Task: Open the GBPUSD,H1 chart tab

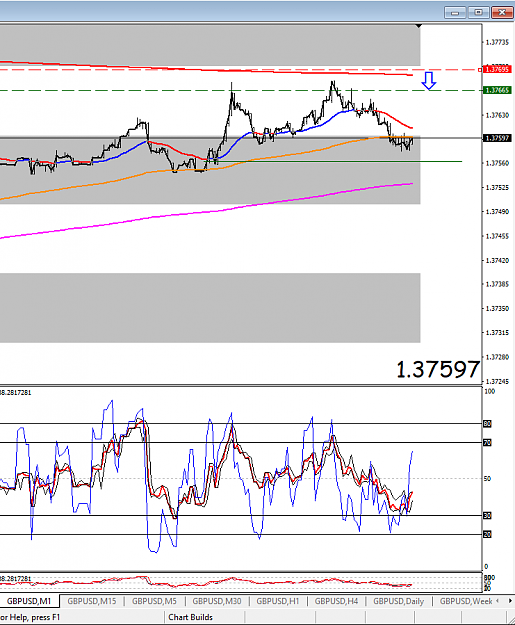Action: (x=278, y=601)
